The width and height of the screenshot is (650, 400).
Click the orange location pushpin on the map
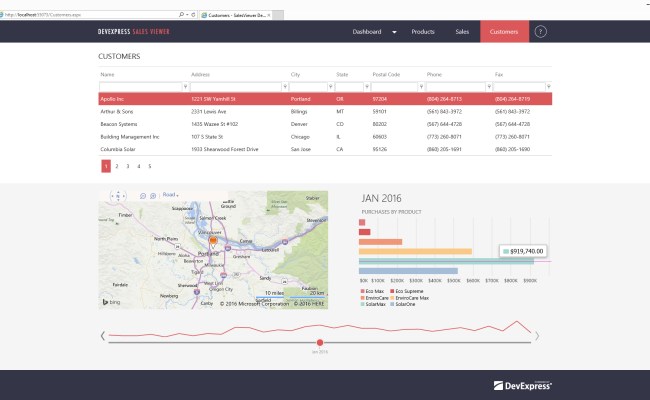coord(213,242)
